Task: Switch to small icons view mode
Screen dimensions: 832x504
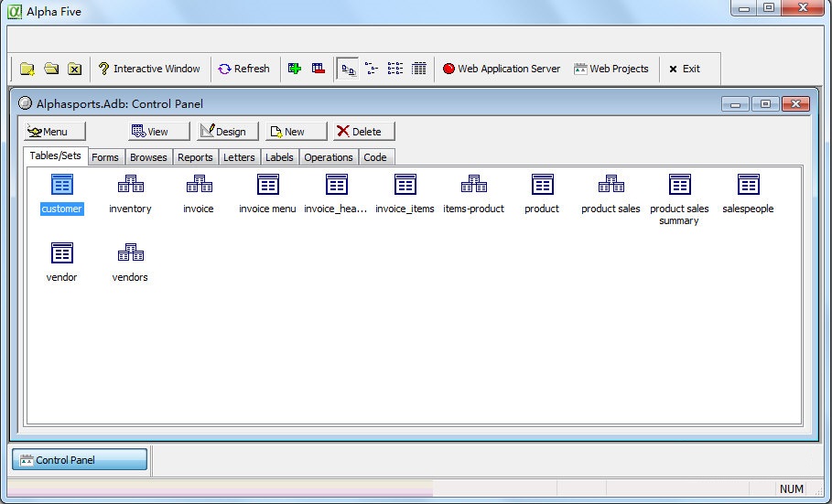Action: pyautogui.click(x=372, y=69)
